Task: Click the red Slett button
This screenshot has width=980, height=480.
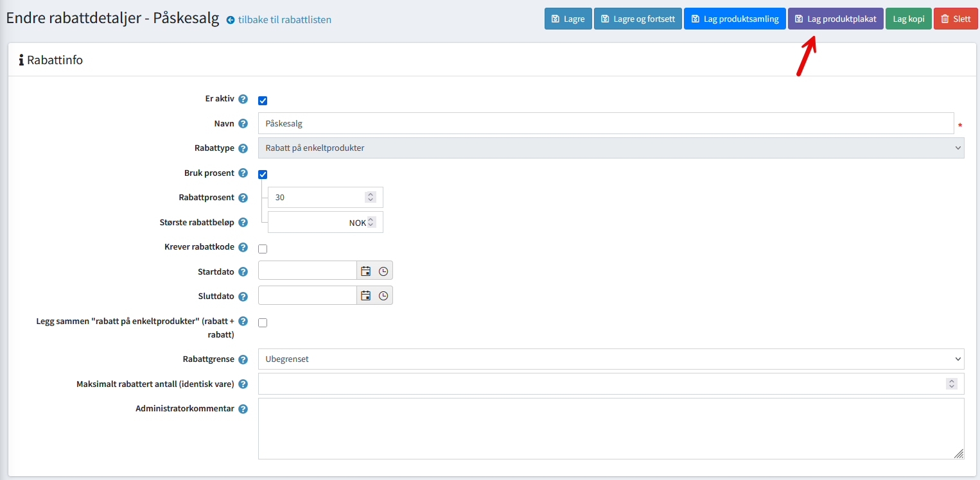Action: [956, 19]
